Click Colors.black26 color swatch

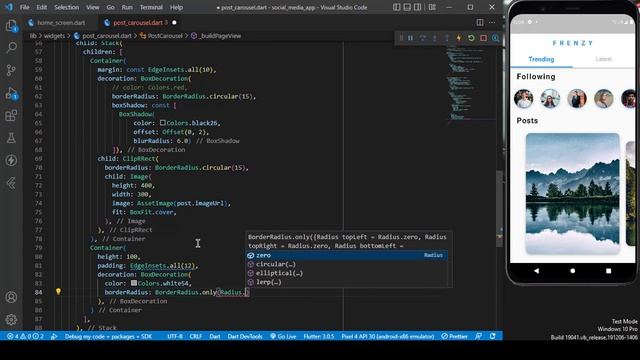coord(162,122)
